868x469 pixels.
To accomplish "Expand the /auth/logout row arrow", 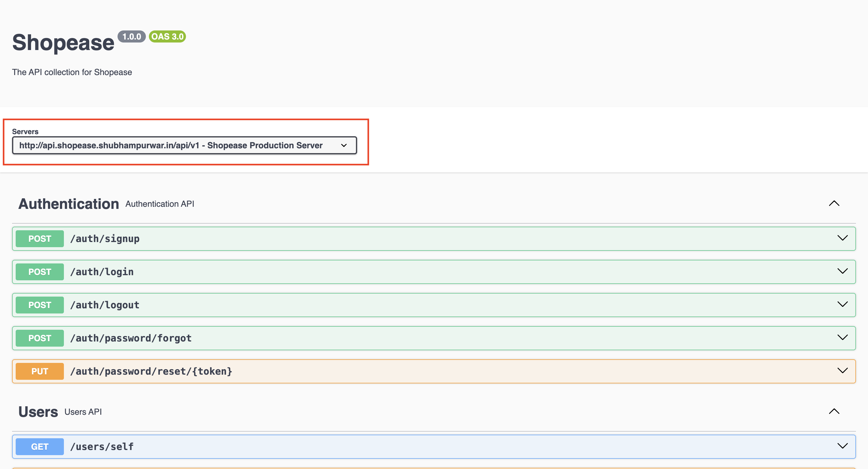I will point(842,305).
